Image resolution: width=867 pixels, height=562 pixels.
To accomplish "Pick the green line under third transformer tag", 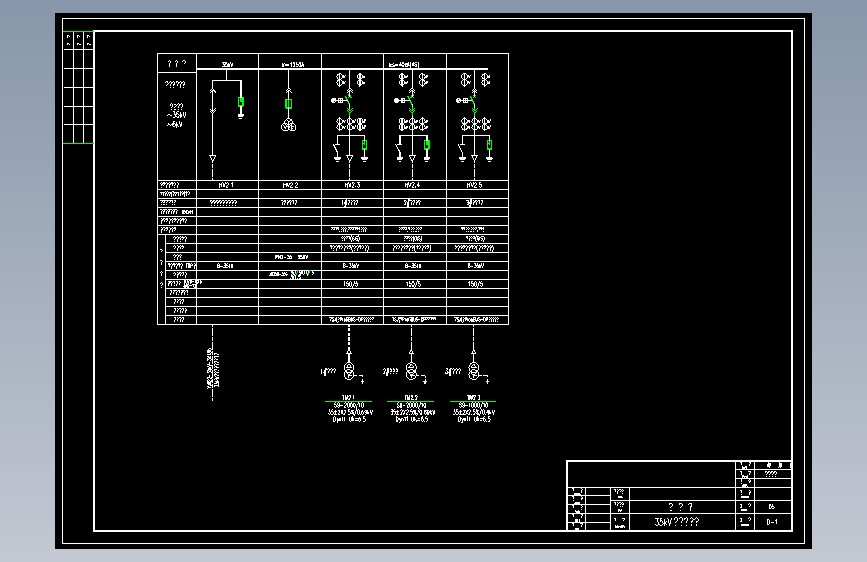I will [x=473, y=402].
